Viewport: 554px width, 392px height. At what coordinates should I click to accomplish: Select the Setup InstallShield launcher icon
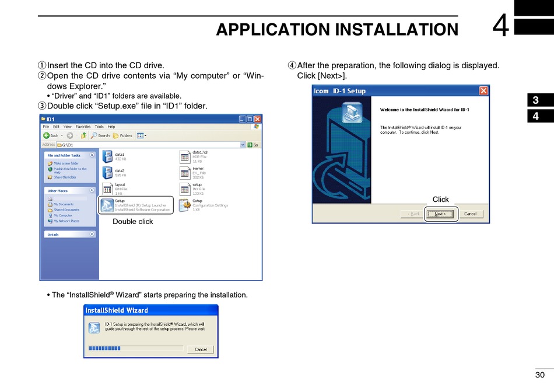pyautogui.click(x=107, y=205)
